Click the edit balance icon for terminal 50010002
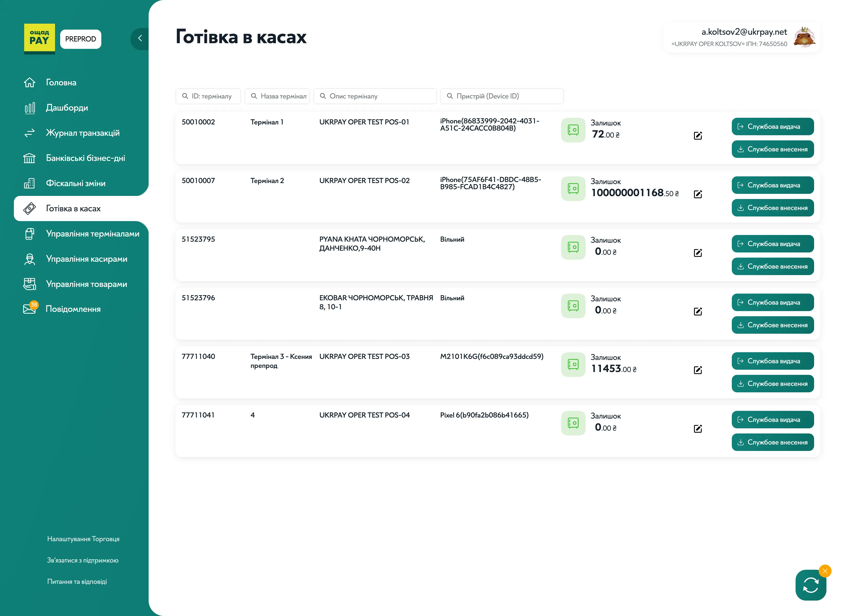847x616 pixels. point(698,135)
